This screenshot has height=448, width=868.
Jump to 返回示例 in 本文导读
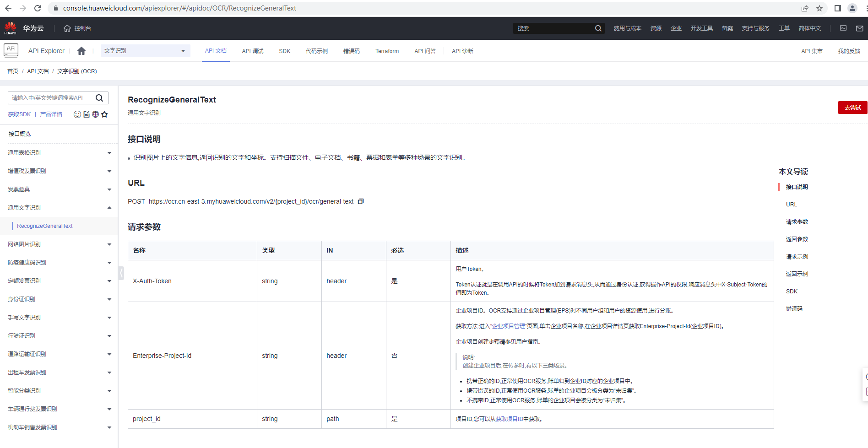(x=797, y=274)
